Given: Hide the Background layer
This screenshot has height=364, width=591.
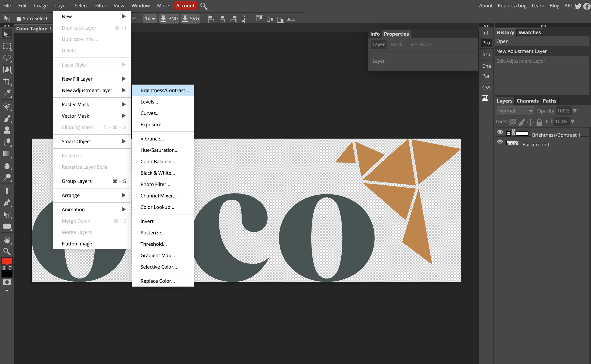Looking at the screenshot, I should point(500,142).
